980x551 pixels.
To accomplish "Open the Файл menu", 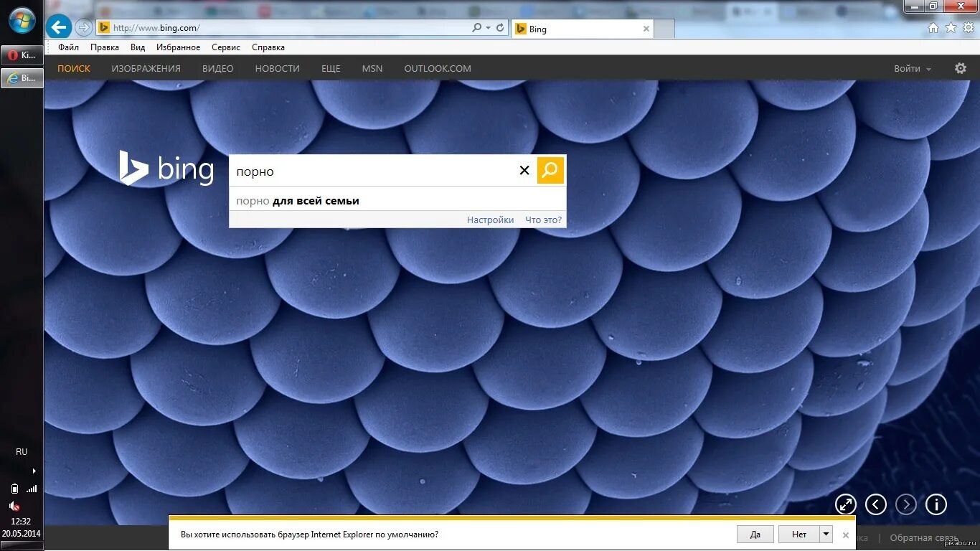I will pyautogui.click(x=69, y=47).
